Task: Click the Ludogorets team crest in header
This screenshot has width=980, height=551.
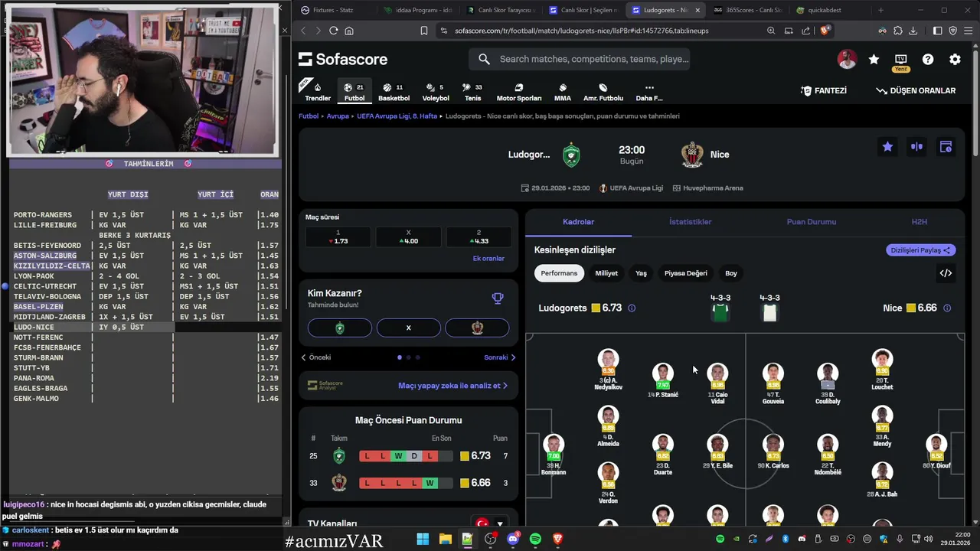Action: click(x=571, y=155)
